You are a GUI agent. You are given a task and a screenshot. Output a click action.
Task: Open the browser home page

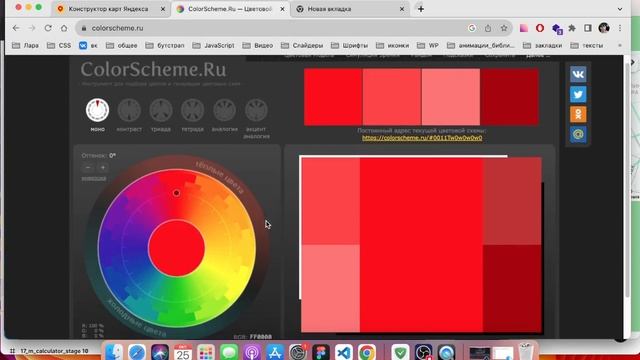tap(64, 28)
